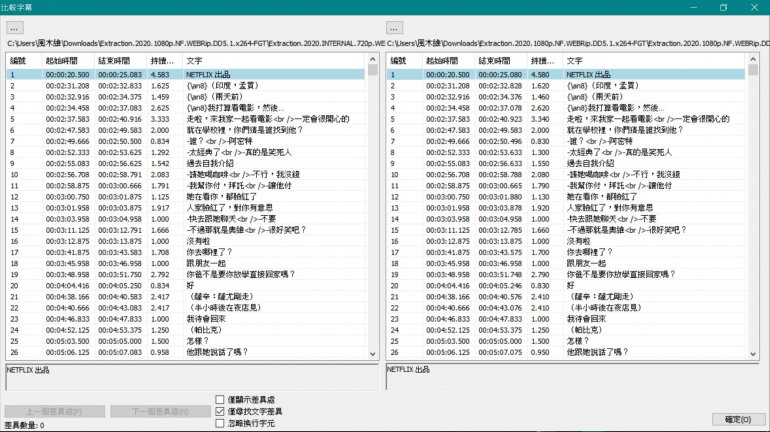Select right list row ending at 00:02:50.496
Image resolution: width=770 pixels, height=432 pixels.
coord(566,141)
